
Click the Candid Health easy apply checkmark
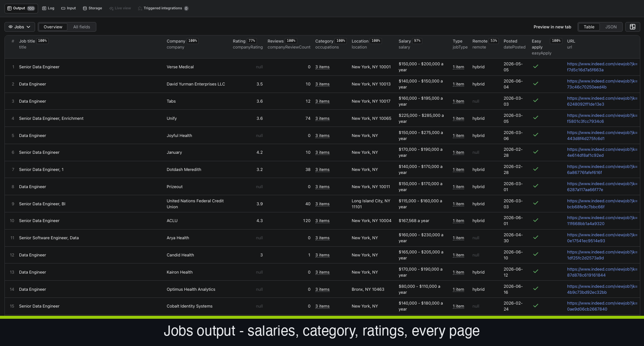(535, 255)
